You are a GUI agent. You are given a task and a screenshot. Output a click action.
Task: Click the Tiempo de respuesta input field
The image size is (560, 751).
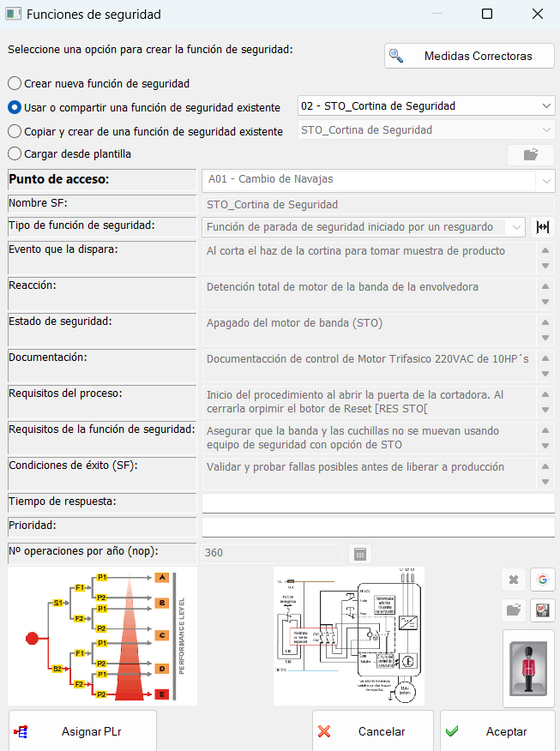click(378, 503)
